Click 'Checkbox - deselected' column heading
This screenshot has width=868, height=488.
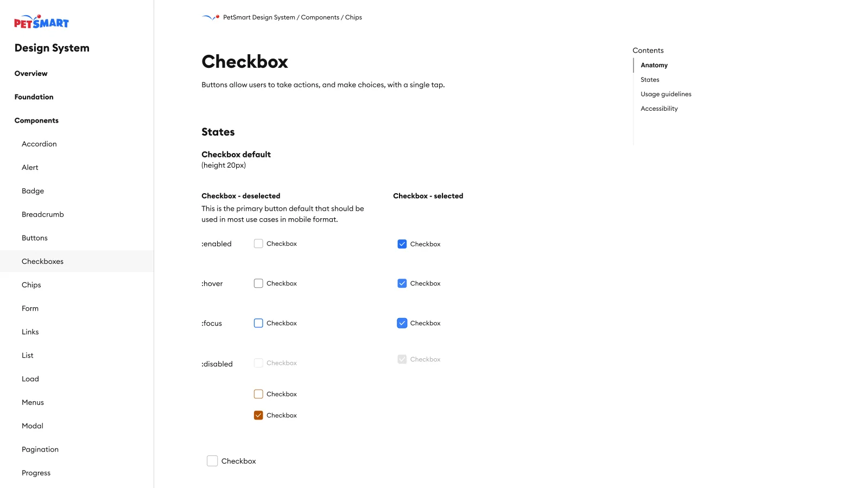point(241,196)
